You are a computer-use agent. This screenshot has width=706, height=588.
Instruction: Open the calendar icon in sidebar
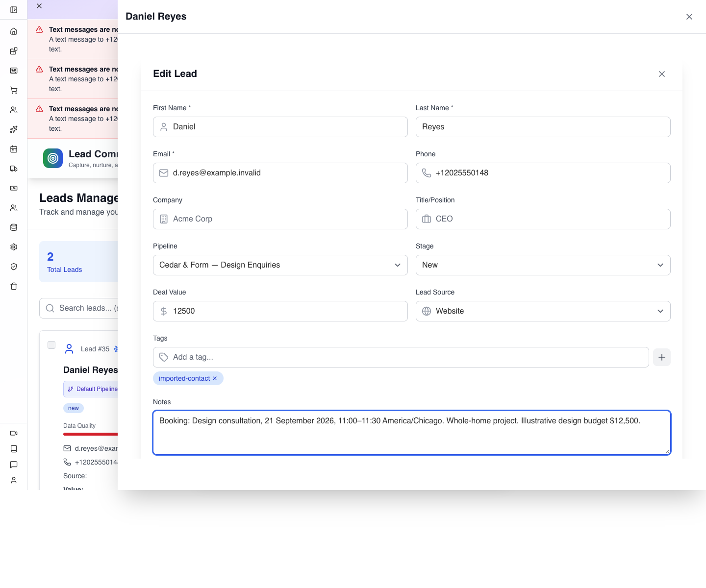pyautogui.click(x=14, y=149)
